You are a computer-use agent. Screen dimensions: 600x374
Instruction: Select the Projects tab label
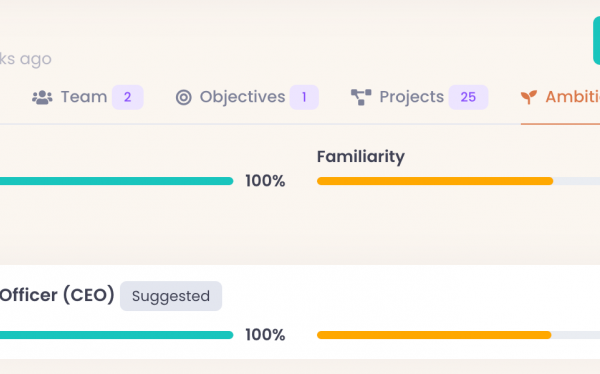coord(411,97)
